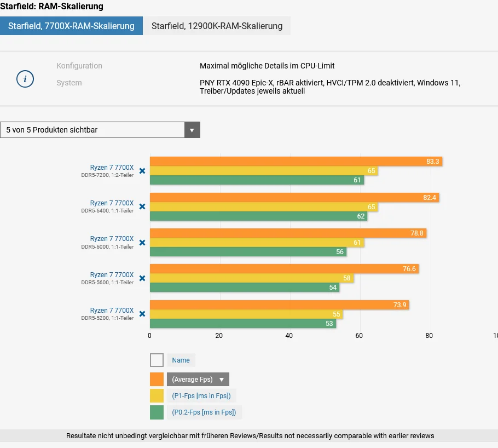Switch to Starfield 12900K-RAM-Skalierung tab
The height and width of the screenshot is (448, 498).
(x=217, y=26)
